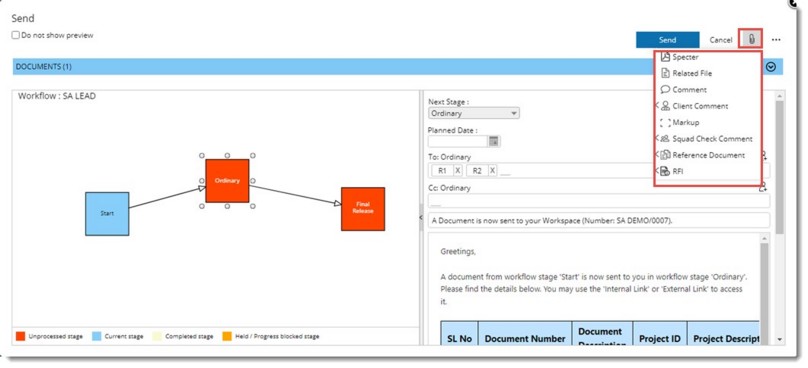Click the add recipient icon beside Cc field
Screen dimensions: 808x368
764,187
